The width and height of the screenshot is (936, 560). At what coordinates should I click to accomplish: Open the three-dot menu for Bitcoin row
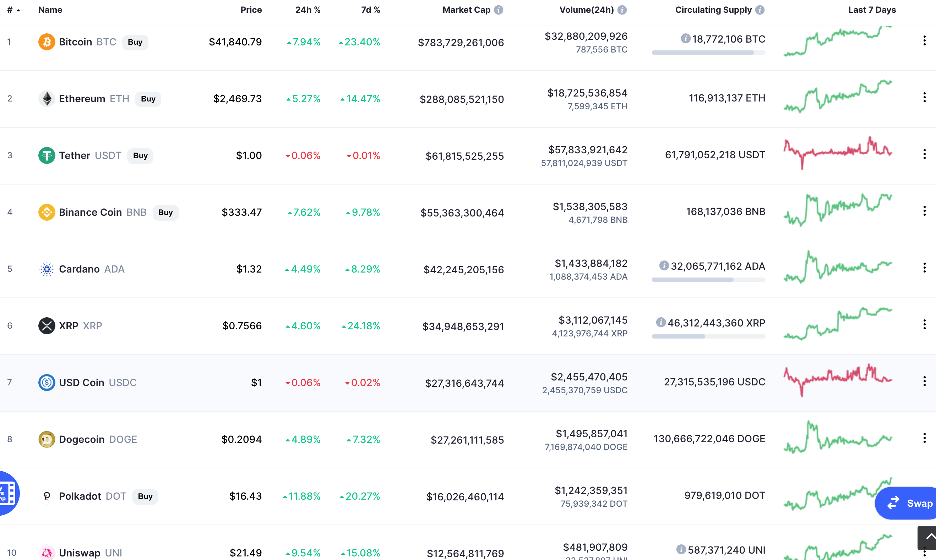pyautogui.click(x=924, y=41)
